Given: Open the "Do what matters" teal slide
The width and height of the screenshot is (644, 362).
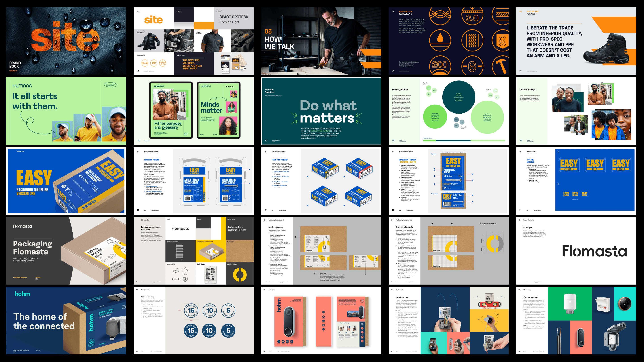Looking at the screenshot, I should coord(321,111).
